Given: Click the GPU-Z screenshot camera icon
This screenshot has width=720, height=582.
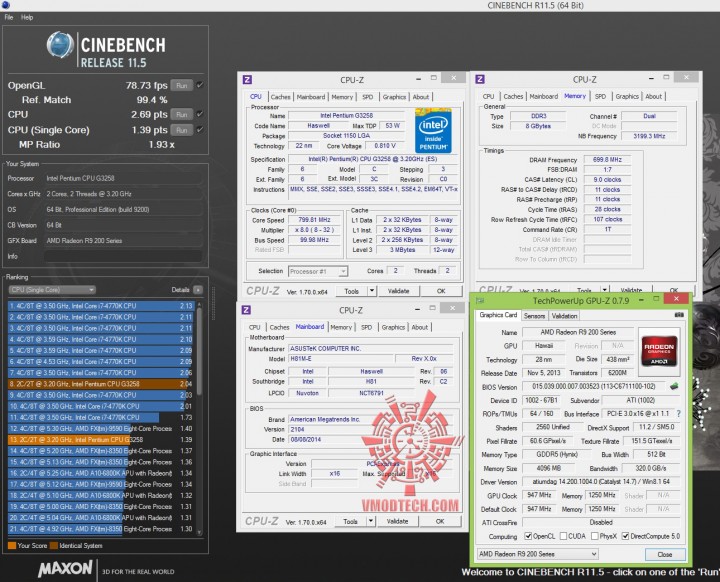Looking at the screenshot, I should click(679, 315).
